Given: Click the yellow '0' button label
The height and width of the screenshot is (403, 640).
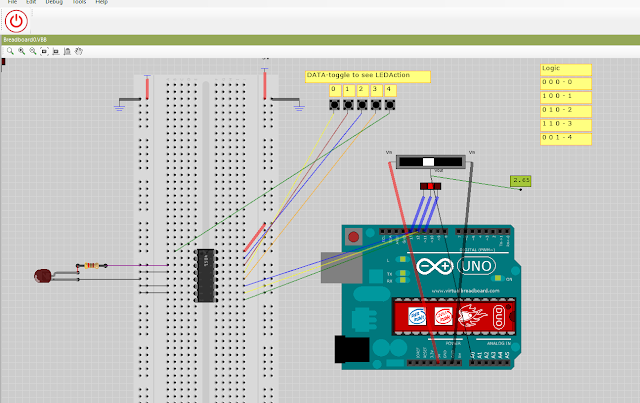Looking at the screenshot, I should [335, 90].
